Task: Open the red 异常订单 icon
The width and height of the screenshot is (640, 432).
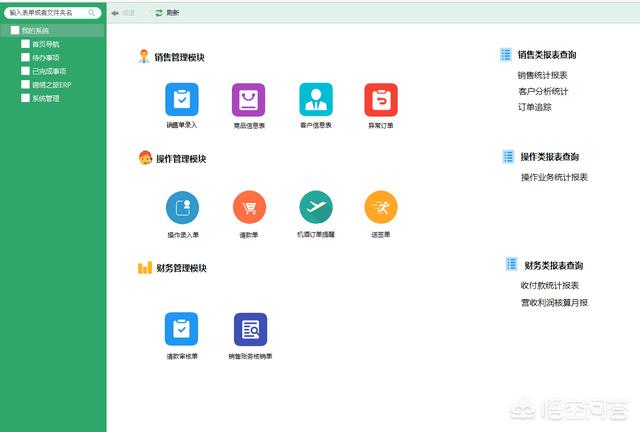Action: [381, 100]
